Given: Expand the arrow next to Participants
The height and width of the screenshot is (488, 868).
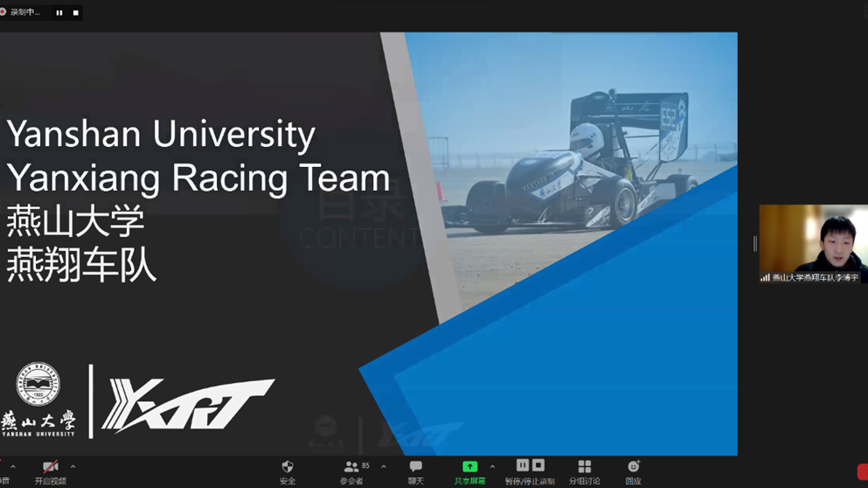Looking at the screenshot, I should pos(384,467).
